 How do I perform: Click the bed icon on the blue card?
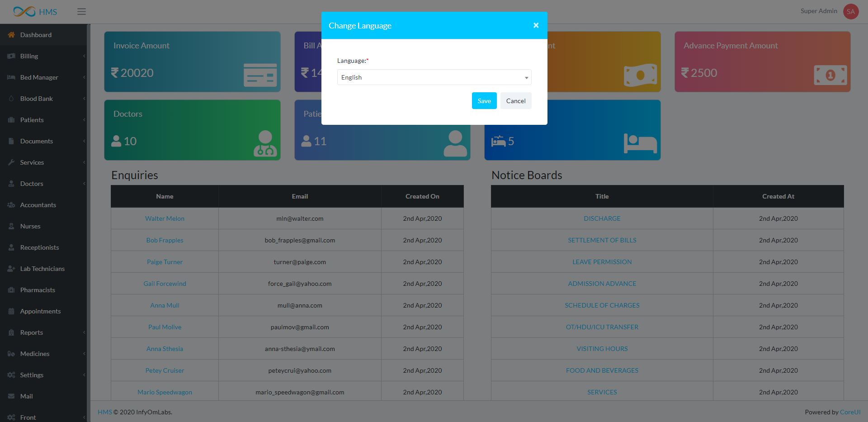640,143
